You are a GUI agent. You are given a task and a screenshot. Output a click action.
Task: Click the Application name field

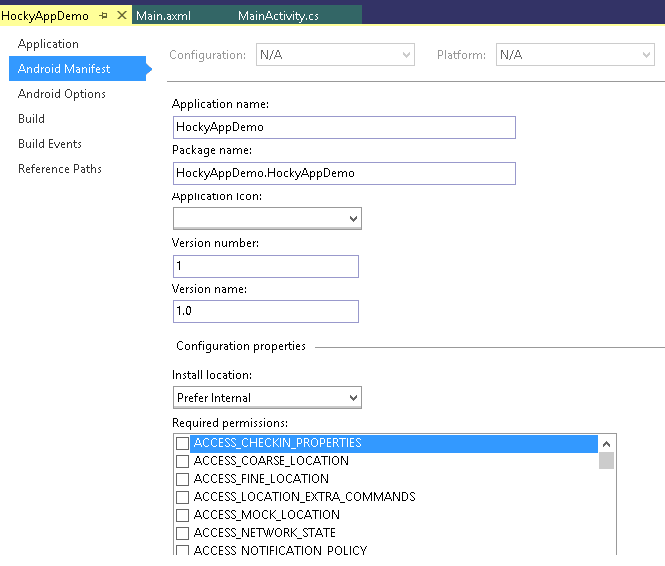point(344,127)
